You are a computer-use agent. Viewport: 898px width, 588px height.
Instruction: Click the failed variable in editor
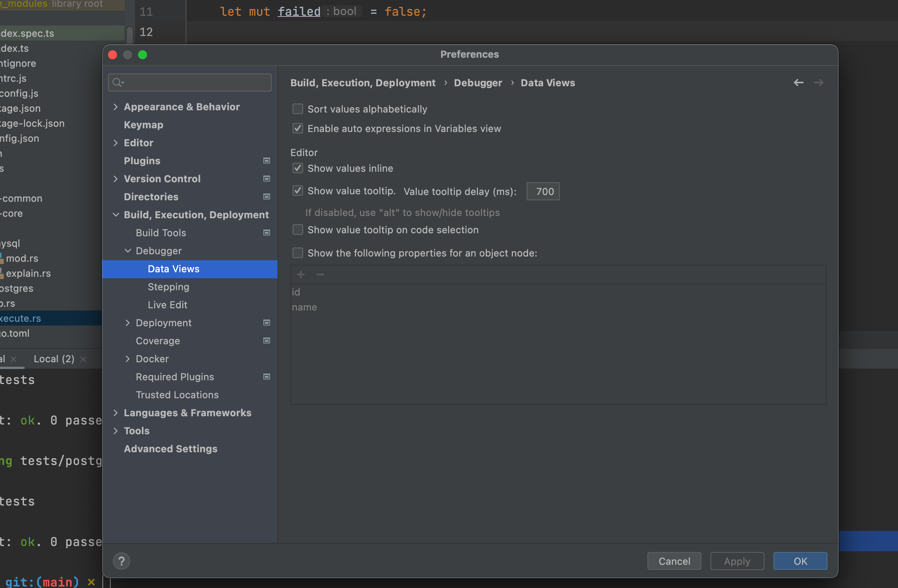click(299, 12)
